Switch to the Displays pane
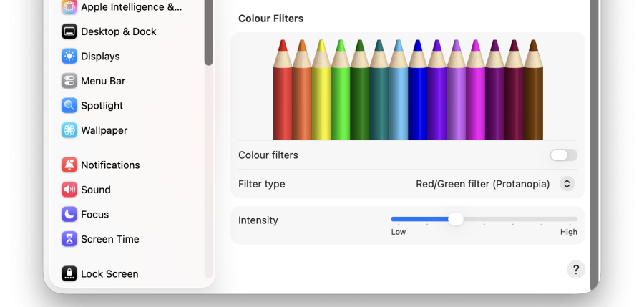Screen dimensions: 644x307 click(x=100, y=57)
